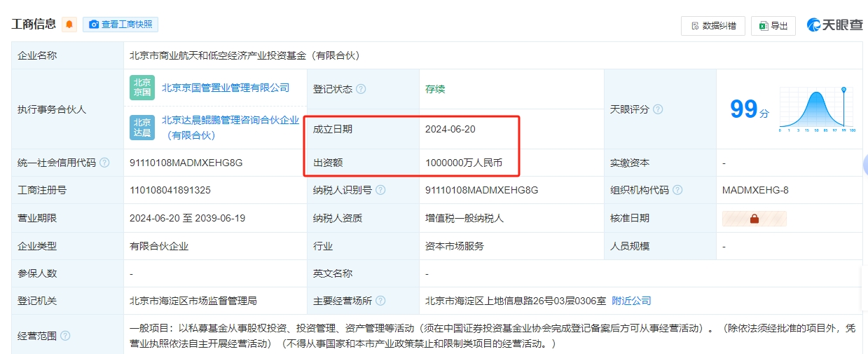Click company name 北京市商业航天和低空经济产业投资基金
The height and width of the screenshot is (354, 868).
(x=244, y=55)
